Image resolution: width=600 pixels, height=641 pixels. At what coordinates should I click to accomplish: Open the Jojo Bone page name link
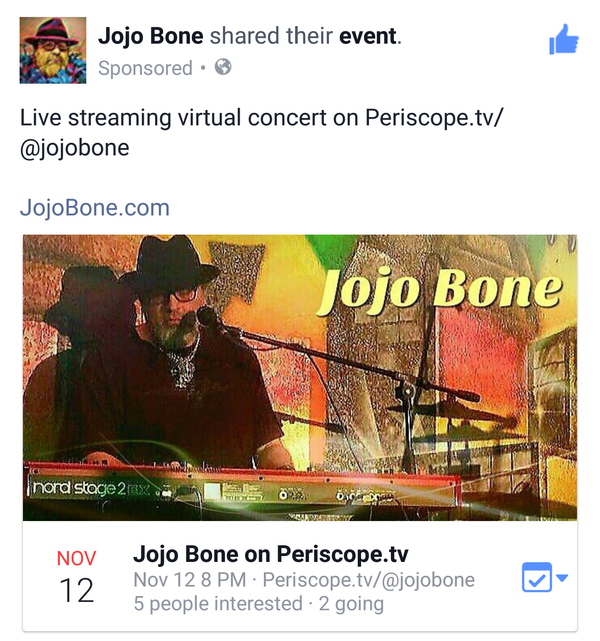click(x=150, y=36)
